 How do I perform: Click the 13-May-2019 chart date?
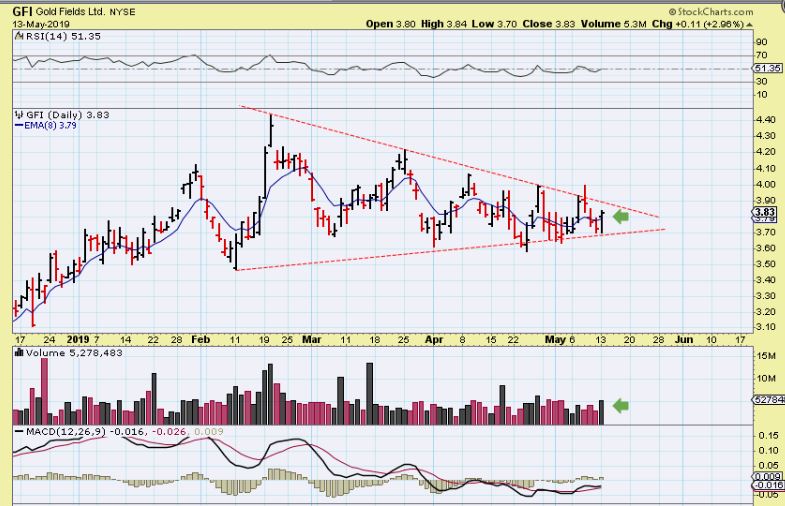click(41, 24)
